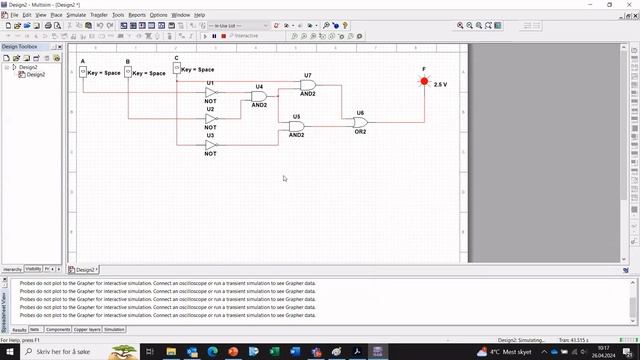Open Excel from taskbar
Viewport: 640px width, 360px height.
274,351
